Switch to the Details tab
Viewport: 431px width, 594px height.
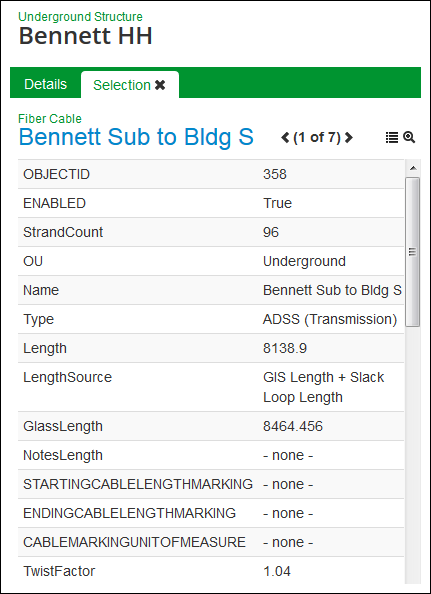[45, 84]
